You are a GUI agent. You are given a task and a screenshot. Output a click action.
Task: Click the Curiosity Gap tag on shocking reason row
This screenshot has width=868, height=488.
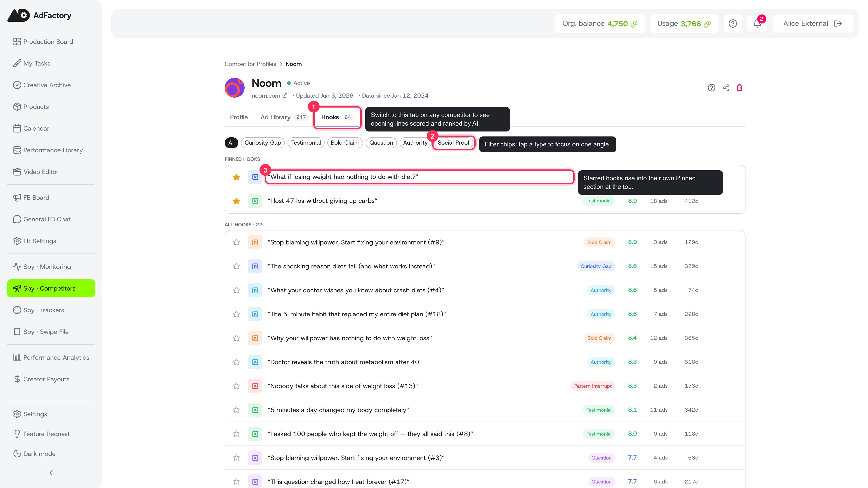(x=596, y=266)
